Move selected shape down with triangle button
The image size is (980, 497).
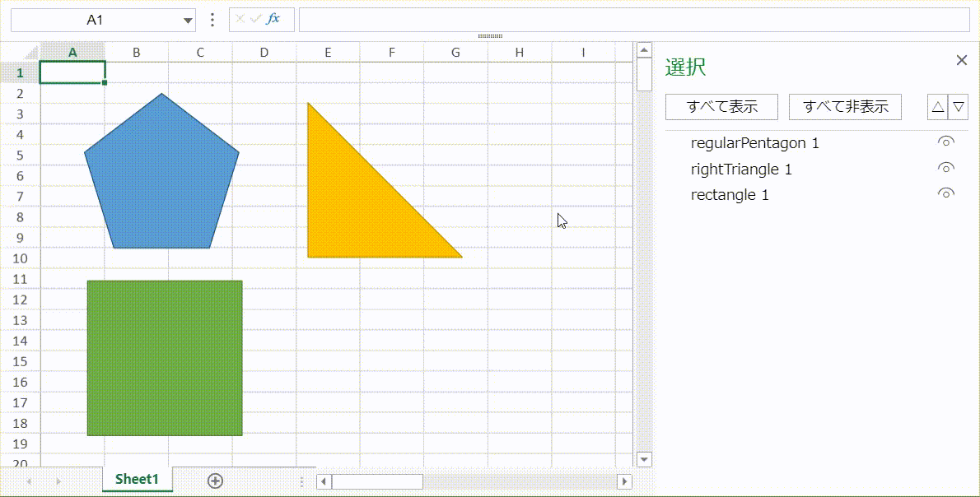coord(959,107)
